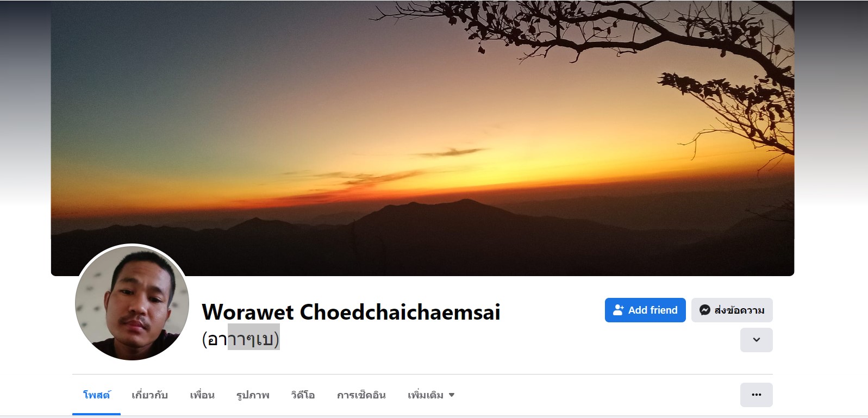Open the circular profile picture
Screen dimensions: 868x418
click(132, 303)
